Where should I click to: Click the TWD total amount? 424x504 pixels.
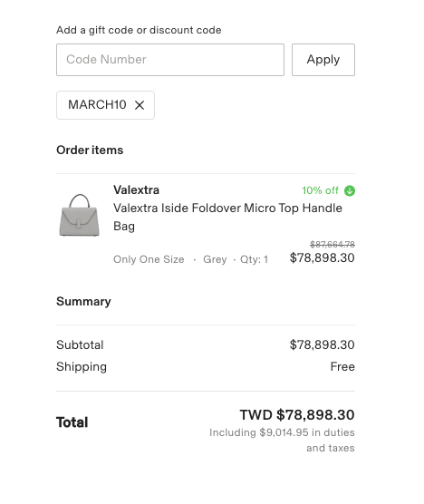click(x=297, y=414)
